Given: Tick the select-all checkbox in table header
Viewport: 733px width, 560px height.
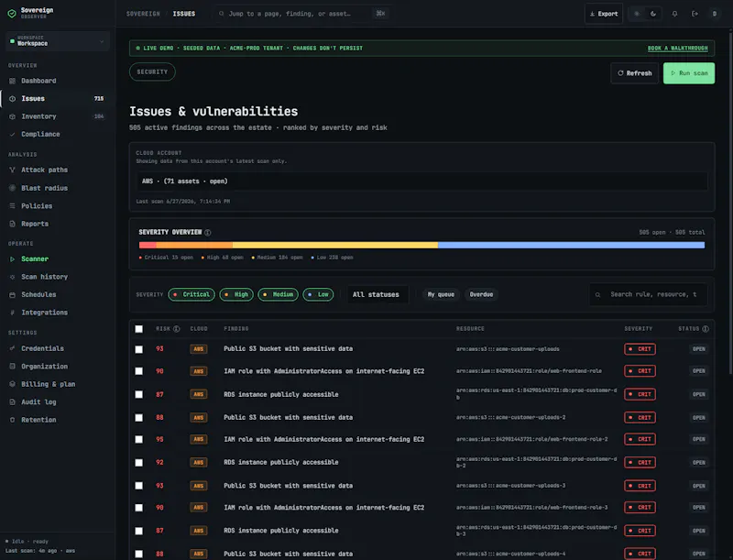Looking at the screenshot, I should click(139, 329).
